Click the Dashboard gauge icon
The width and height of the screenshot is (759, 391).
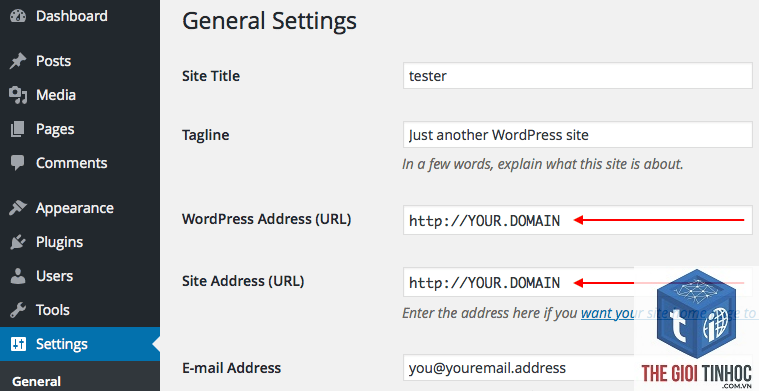tap(18, 16)
